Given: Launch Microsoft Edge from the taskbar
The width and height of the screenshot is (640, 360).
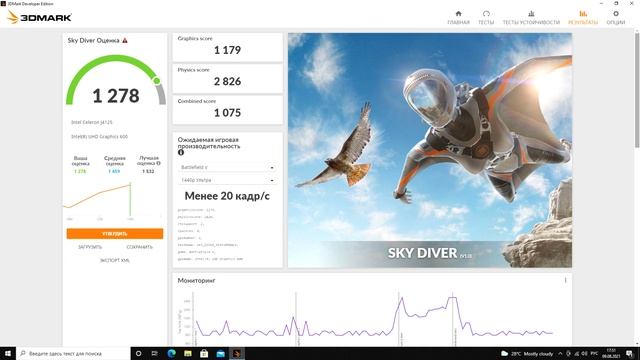Looking at the screenshot, I should (x=171, y=353).
